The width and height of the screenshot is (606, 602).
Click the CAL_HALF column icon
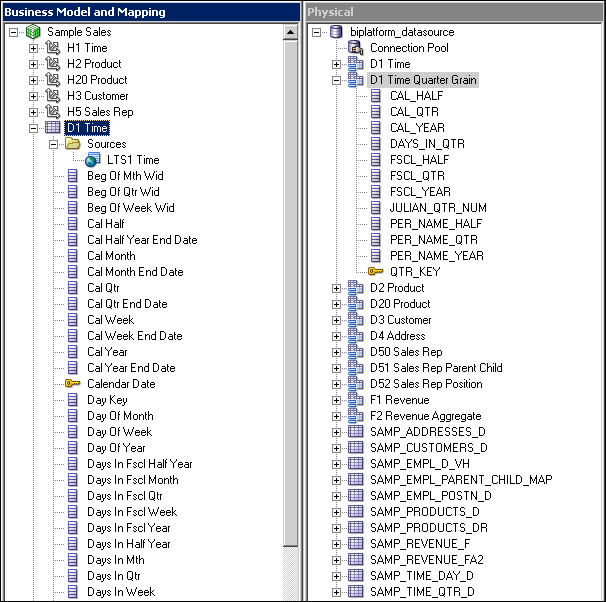coord(376,96)
